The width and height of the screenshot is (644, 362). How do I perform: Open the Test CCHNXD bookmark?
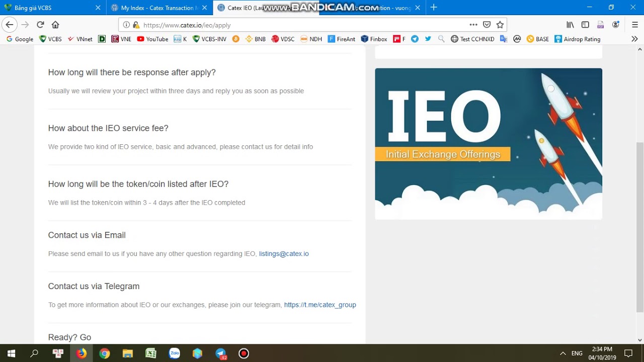click(472, 39)
